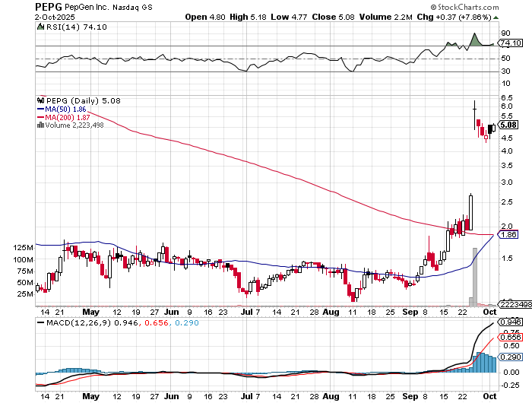Click the -0.25 MACD axis label
This screenshot has width=532, height=403.
pyautogui.click(x=509, y=385)
